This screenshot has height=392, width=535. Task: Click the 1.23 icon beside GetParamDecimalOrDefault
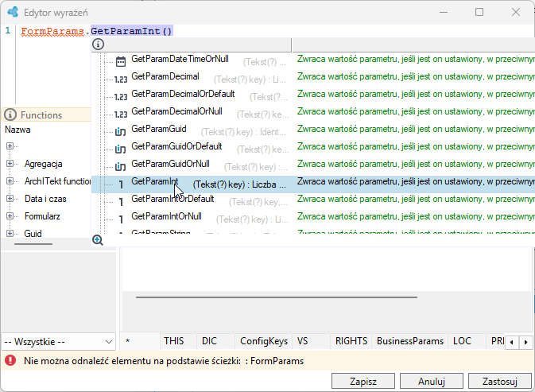pos(121,97)
